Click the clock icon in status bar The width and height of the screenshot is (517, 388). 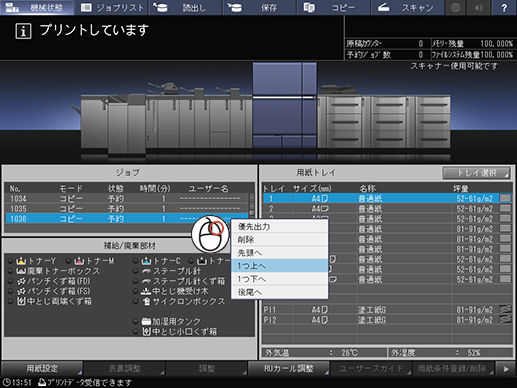(x=6, y=382)
